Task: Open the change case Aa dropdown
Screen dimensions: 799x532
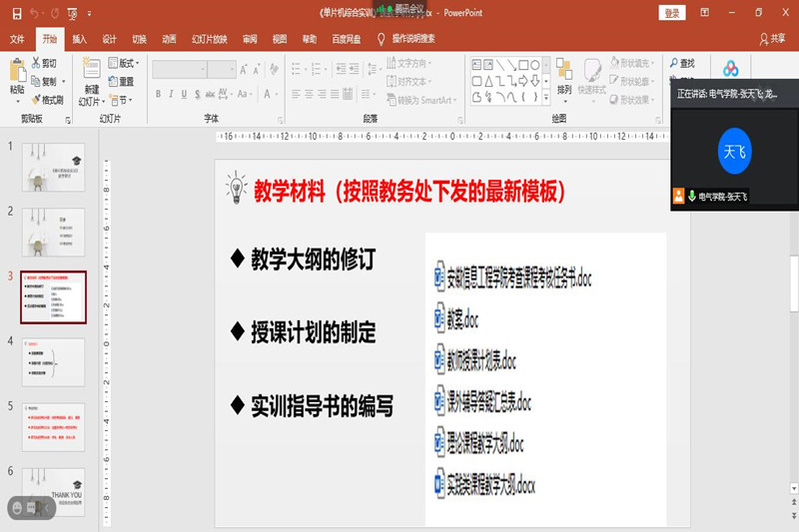Action: click(x=244, y=94)
